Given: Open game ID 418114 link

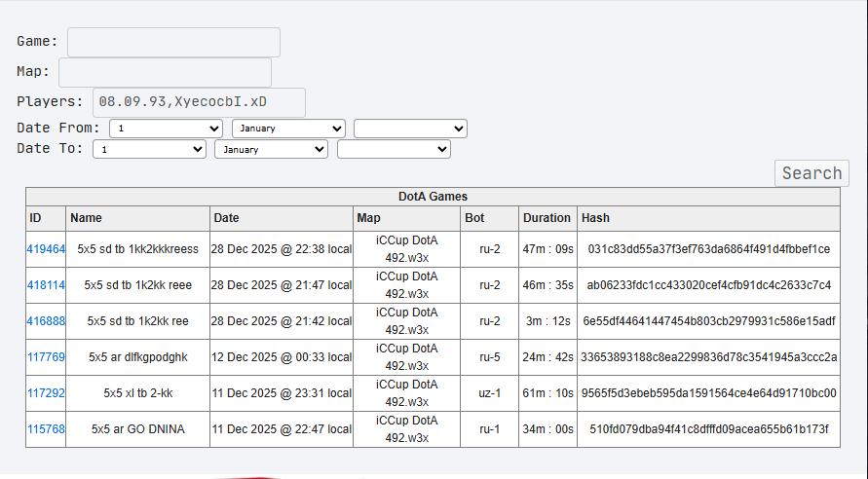Looking at the screenshot, I should click(x=46, y=285).
